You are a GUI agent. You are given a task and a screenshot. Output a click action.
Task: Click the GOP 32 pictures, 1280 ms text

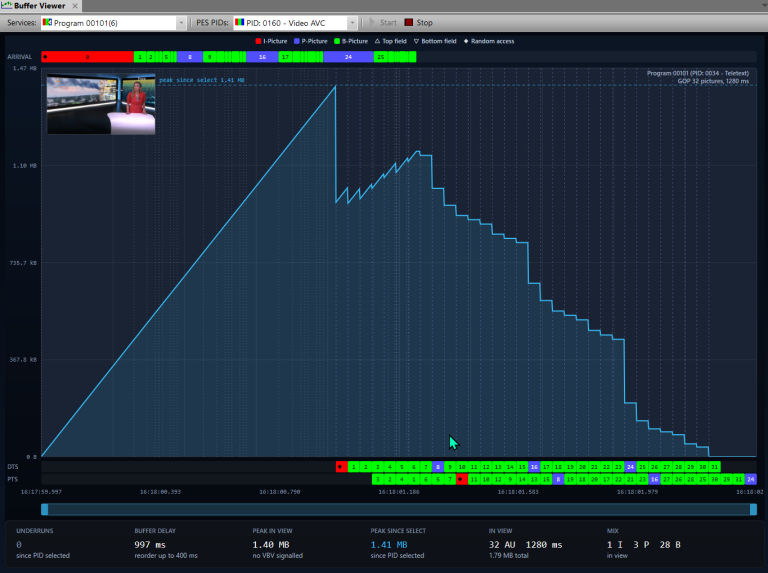(713, 81)
